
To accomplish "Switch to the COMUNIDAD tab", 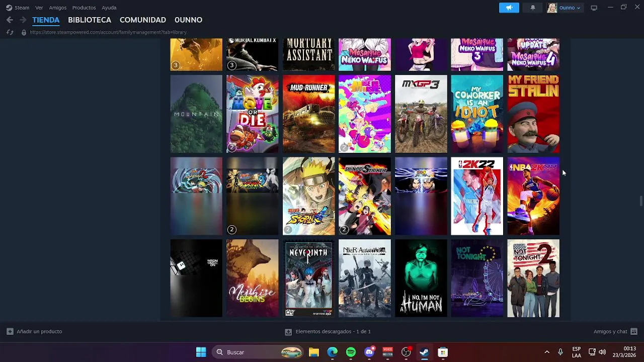I will (143, 20).
